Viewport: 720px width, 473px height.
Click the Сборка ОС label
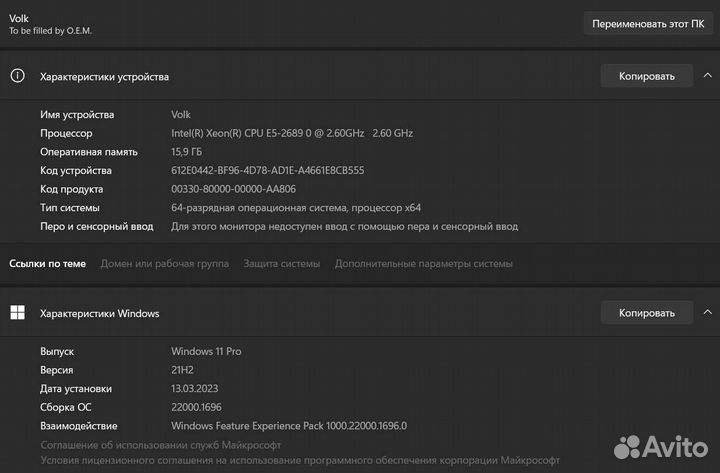[66, 407]
